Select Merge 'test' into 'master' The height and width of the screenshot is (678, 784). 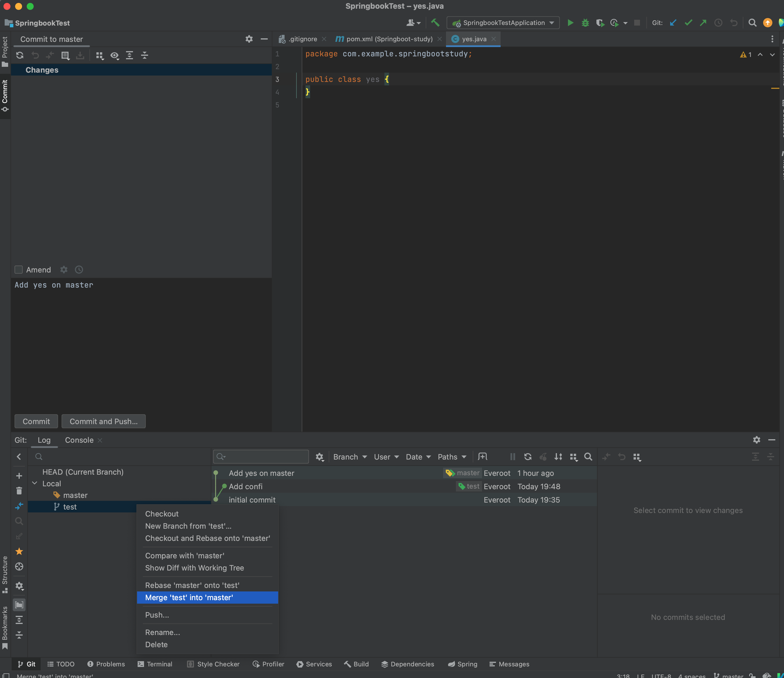click(207, 597)
